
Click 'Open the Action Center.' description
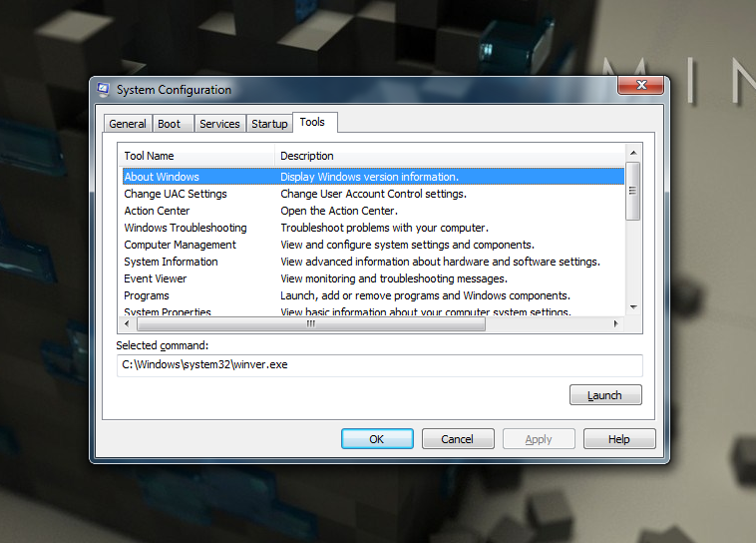(339, 211)
